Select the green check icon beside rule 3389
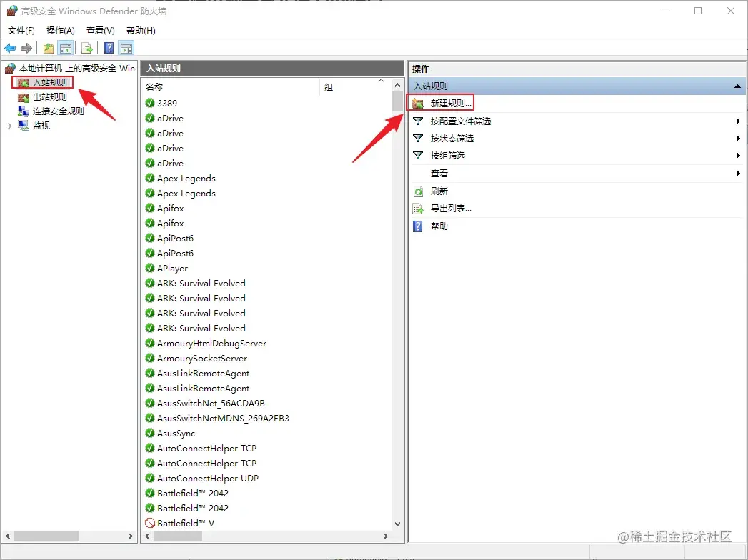 (x=150, y=103)
